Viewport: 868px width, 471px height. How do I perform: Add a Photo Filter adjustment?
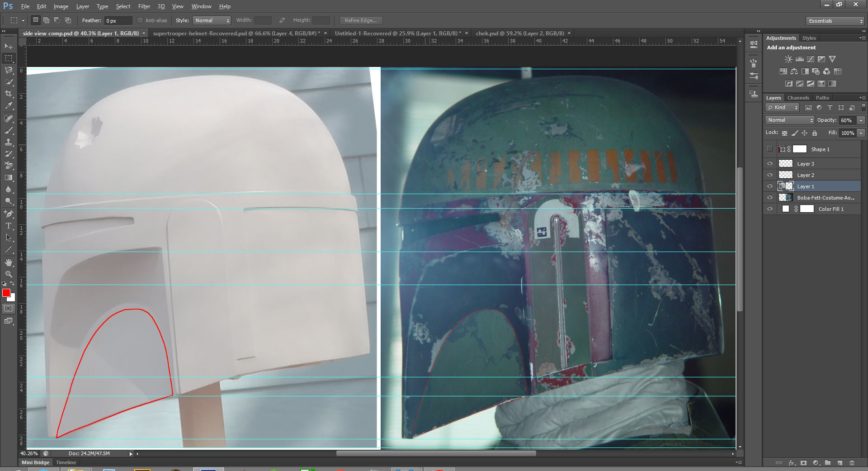tap(816, 71)
